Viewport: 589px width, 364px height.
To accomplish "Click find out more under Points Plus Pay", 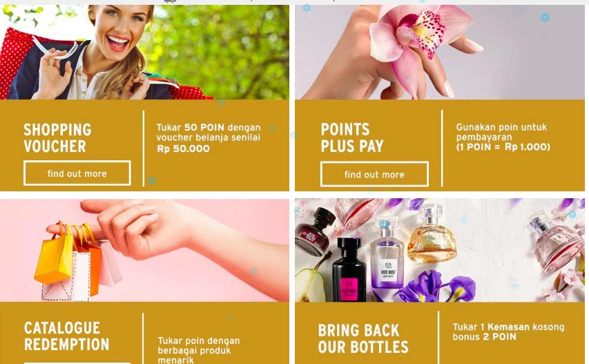I will coord(374,174).
